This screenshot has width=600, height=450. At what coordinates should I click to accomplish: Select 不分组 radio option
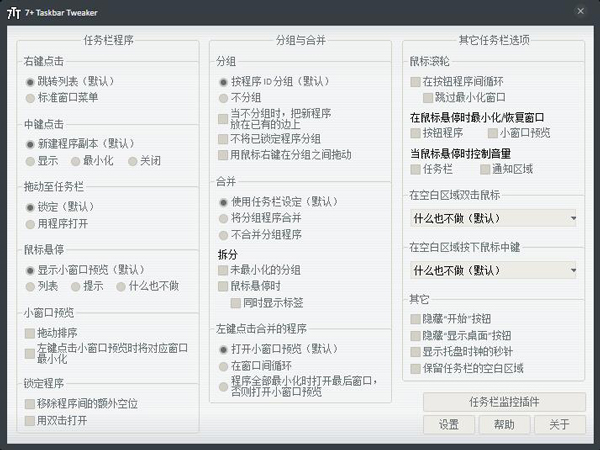223,98
